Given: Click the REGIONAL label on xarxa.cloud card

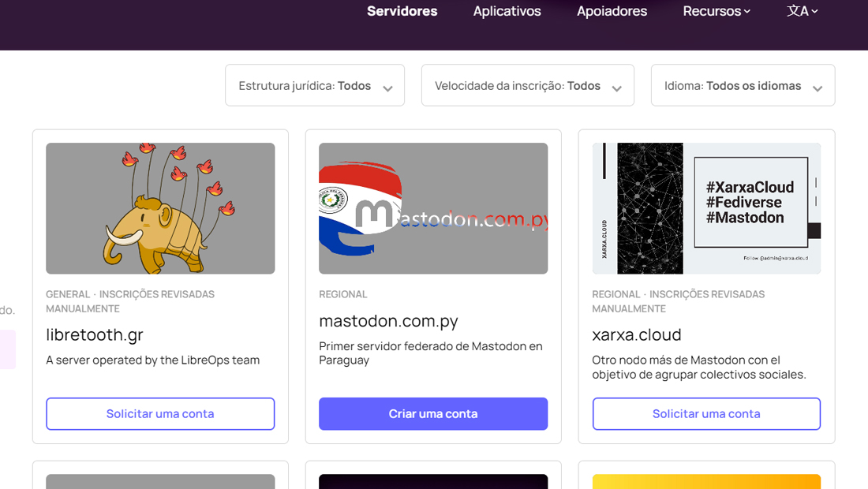Looking at the screenshot, I should [616, 294].
